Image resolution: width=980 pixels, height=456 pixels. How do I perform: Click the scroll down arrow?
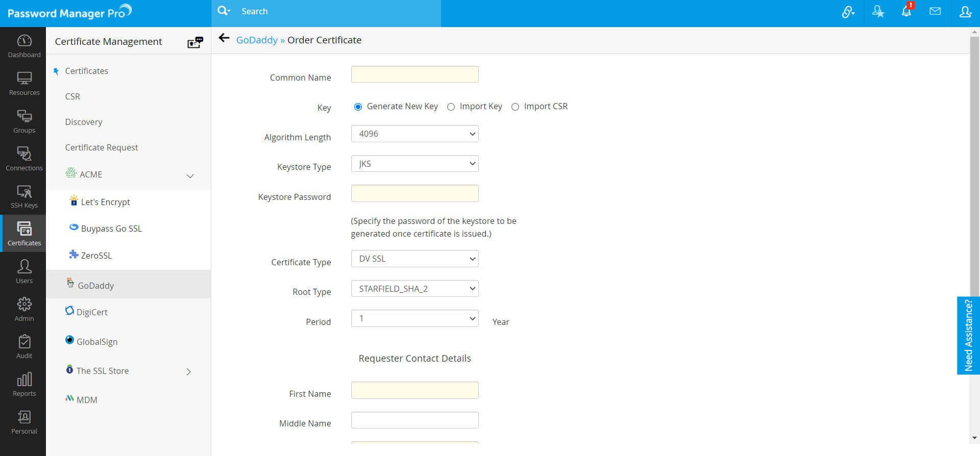pos(974,438)
